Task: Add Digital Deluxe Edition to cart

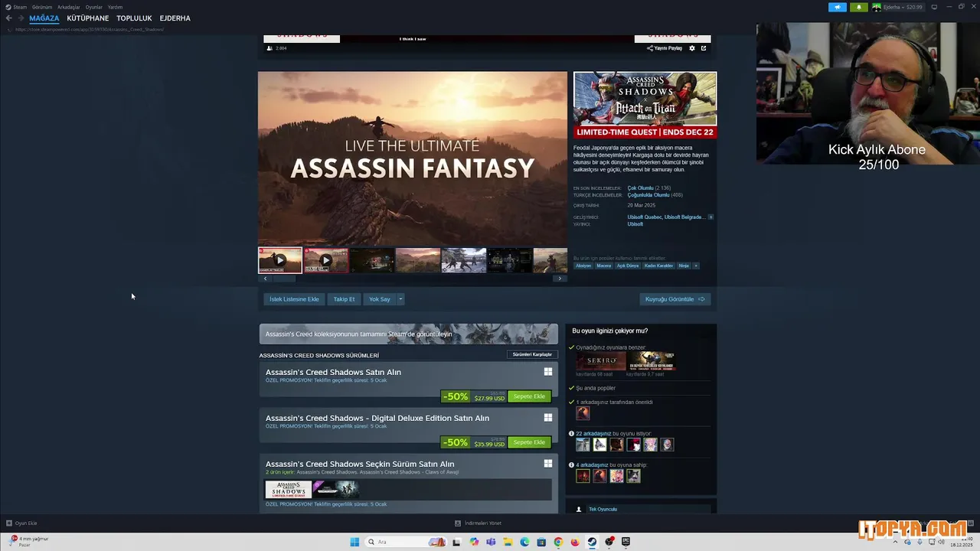Action: 529,442
